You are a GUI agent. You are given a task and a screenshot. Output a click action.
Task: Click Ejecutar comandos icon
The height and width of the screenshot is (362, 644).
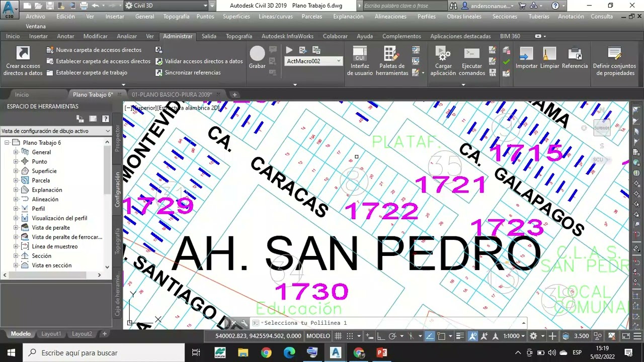point(472,53)
